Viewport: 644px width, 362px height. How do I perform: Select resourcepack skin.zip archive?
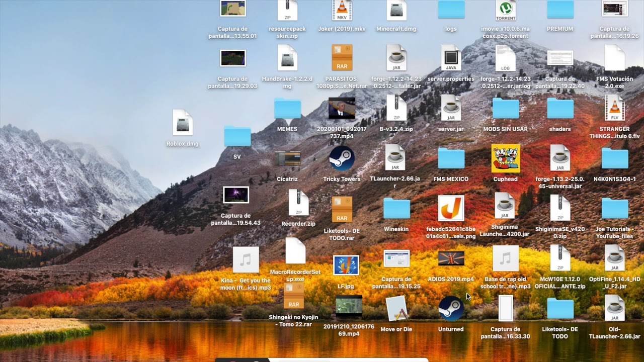[x=287, y=10]
